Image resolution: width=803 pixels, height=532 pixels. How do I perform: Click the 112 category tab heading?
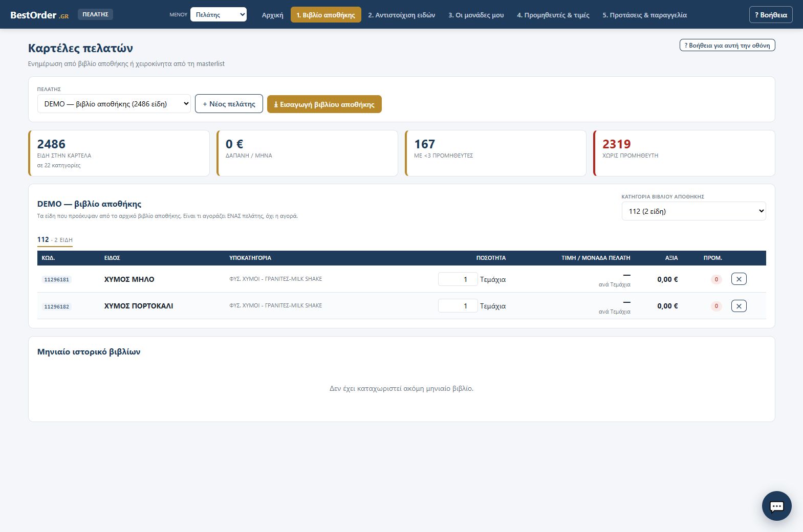[x=55, y=240]
